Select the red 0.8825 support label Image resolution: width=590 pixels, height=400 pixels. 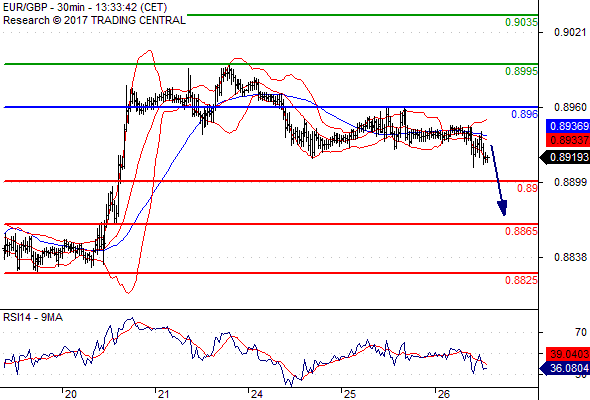point(521,280)
